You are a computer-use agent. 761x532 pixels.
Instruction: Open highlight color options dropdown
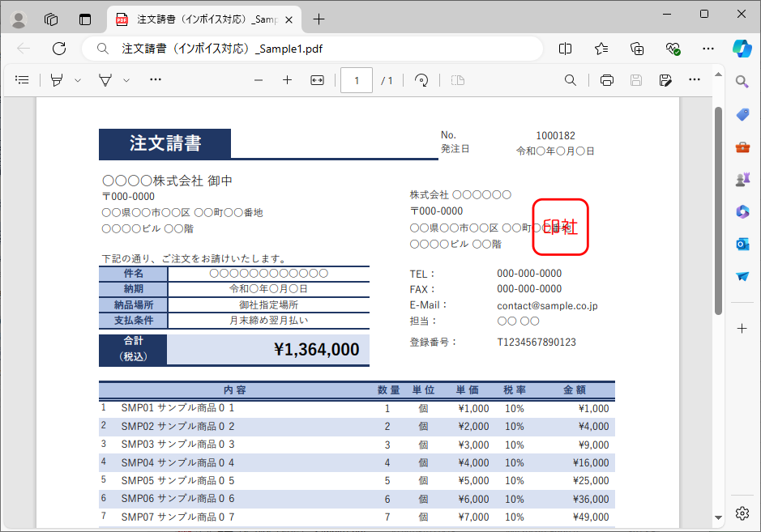coord(76,79)
